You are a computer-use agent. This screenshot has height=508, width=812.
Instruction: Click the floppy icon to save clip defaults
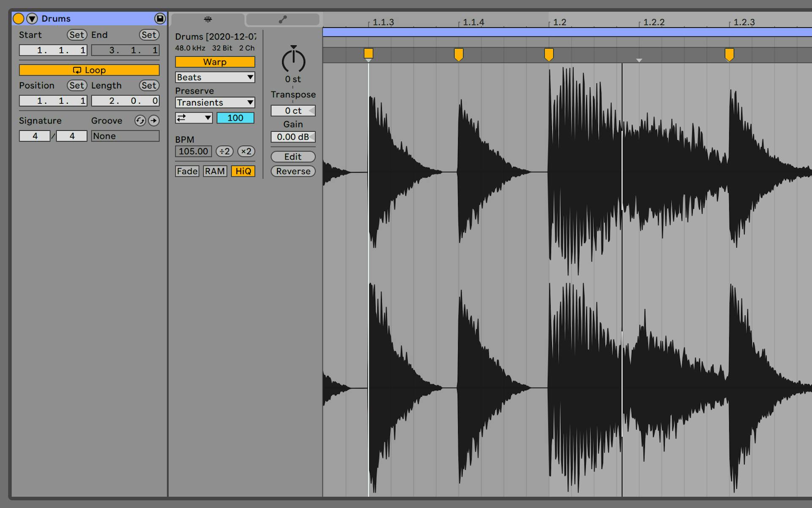click(159, 18)
